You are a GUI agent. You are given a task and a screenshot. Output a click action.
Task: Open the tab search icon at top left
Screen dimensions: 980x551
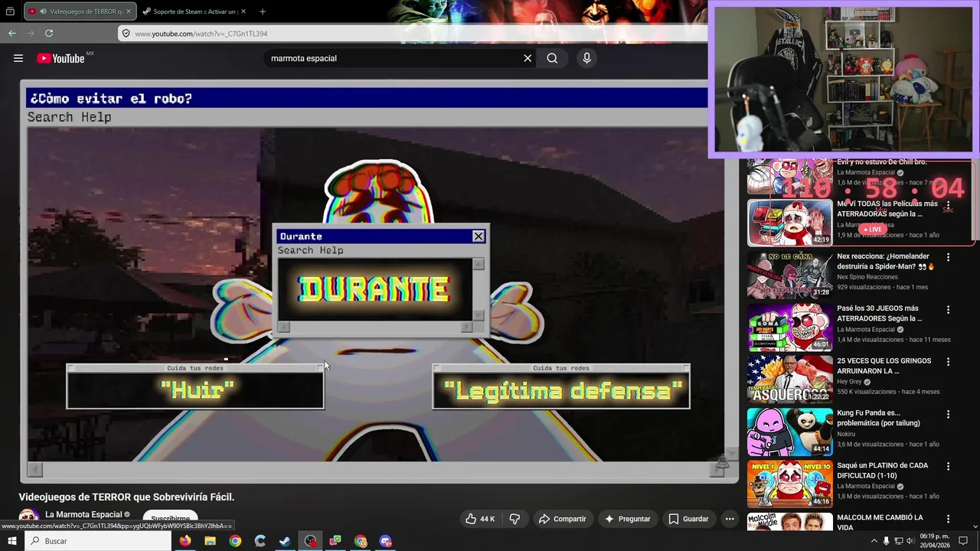[10, 11]
